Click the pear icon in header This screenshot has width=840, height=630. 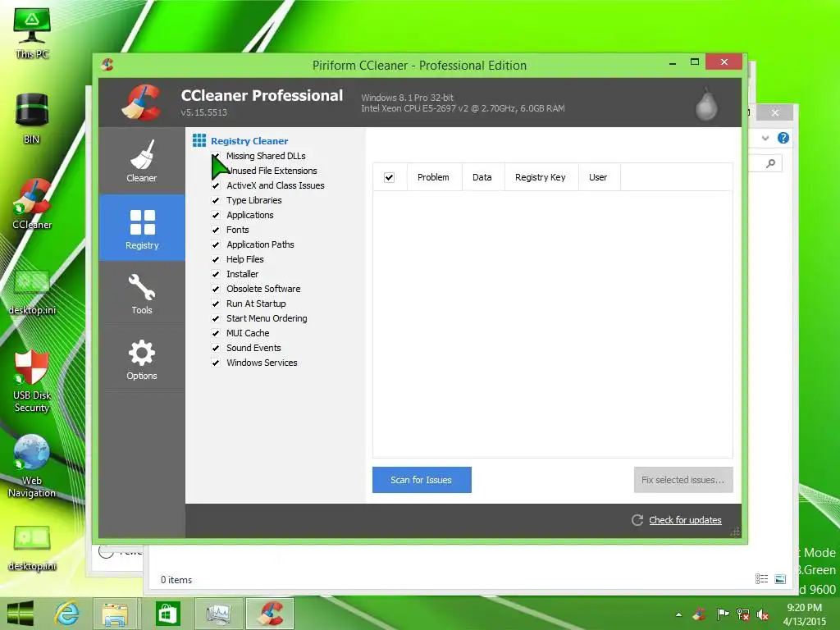706,104
